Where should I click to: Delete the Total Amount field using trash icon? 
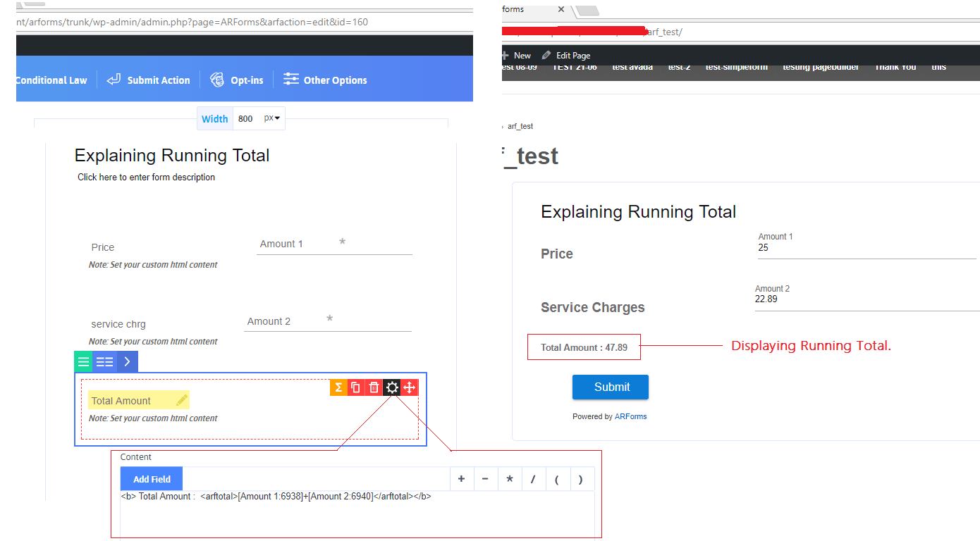[374, 387]
